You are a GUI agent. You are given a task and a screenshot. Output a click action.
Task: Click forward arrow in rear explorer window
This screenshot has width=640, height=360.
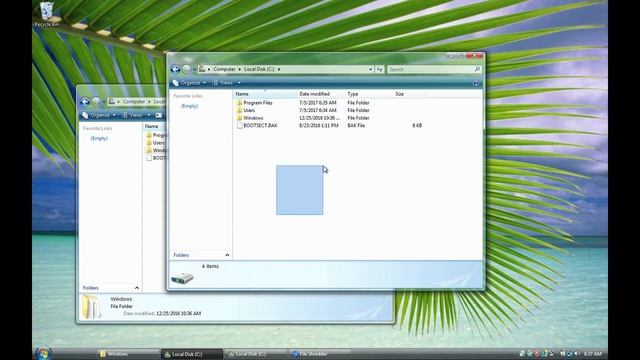pyautogui.click(x=96, y=102)
